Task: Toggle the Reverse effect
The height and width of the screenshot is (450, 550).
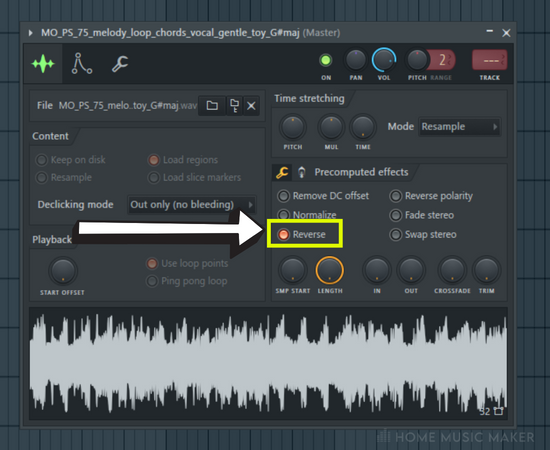Action: click(302, 234)
